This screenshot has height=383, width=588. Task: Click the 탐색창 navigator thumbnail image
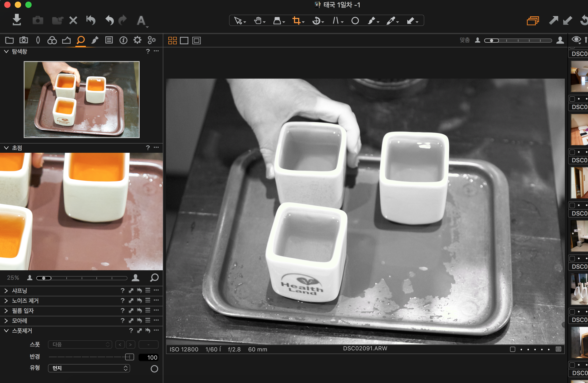pos(82,100)
